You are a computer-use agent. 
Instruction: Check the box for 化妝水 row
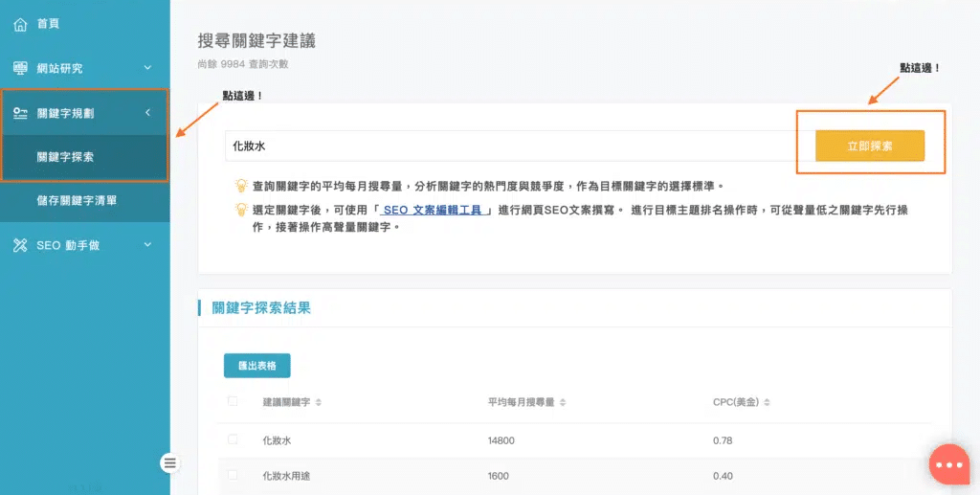pyautogui.click(x=233, y=439)
